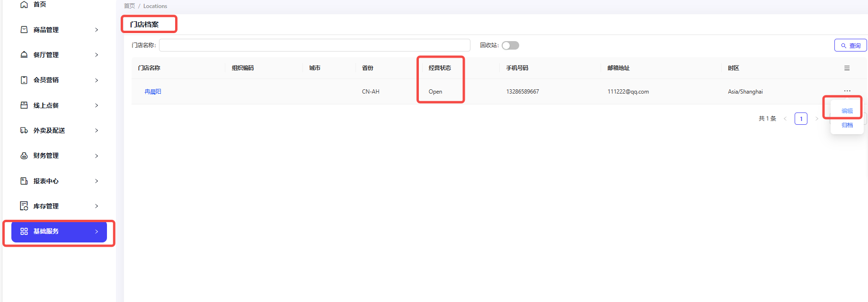Open the 门店档案 tab title
Viewport: 868px width, 302px height.
click(144, 25)
